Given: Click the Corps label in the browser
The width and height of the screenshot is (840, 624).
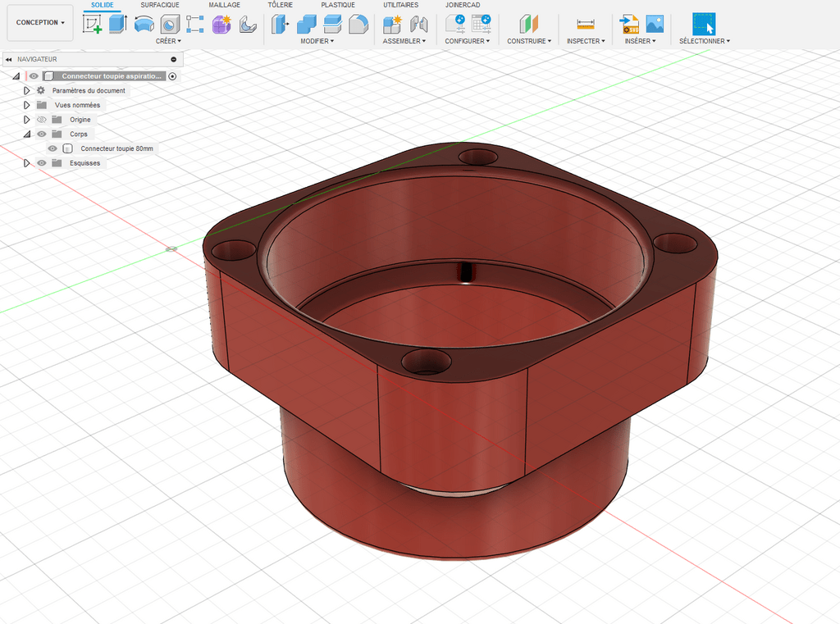Looking at the screenshot, I should [79, 134].
